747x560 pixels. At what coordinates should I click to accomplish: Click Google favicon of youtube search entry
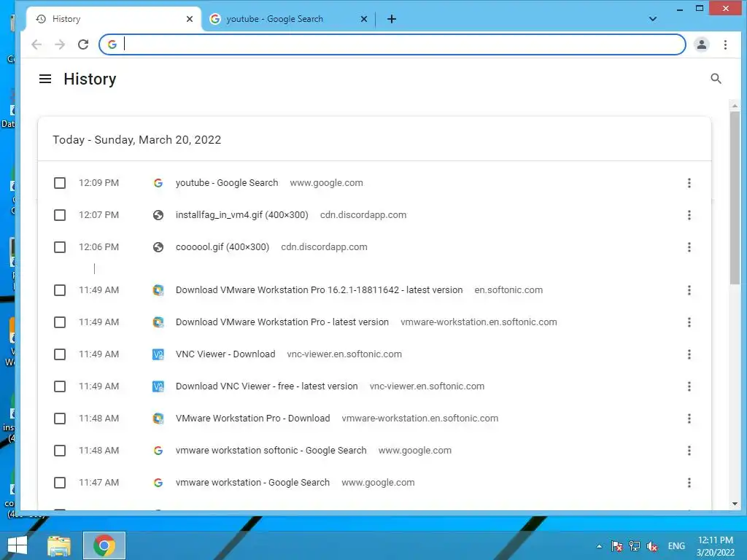click(158, 183)
